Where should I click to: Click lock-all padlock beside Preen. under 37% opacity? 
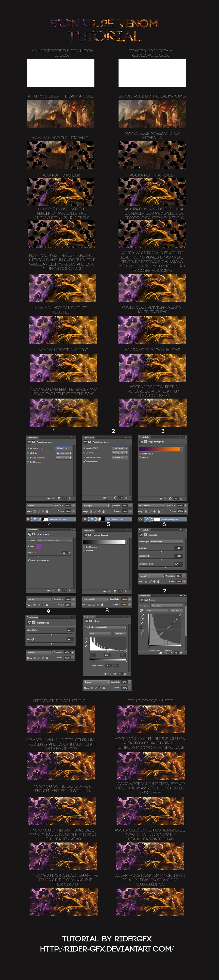(x=47, y=511)
